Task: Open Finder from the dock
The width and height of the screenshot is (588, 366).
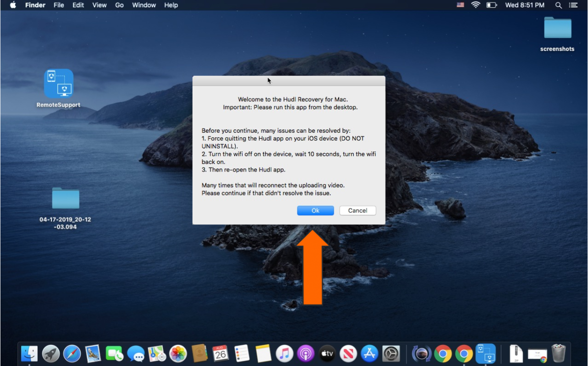Action: (29, 353)
